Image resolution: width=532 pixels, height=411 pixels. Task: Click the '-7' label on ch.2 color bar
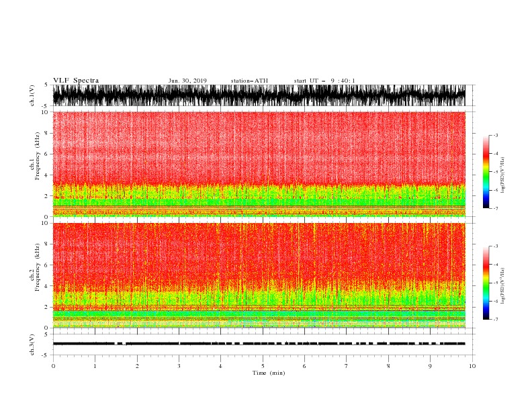point(495,319)
